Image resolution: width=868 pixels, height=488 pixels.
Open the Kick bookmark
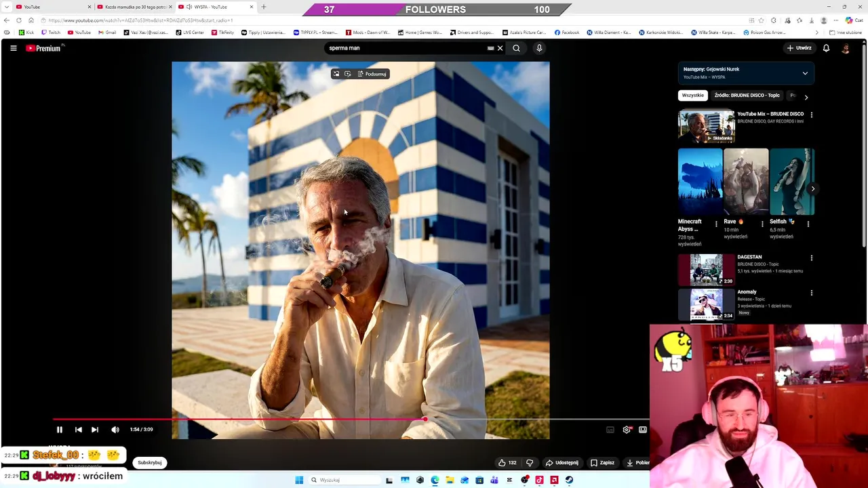26,33
